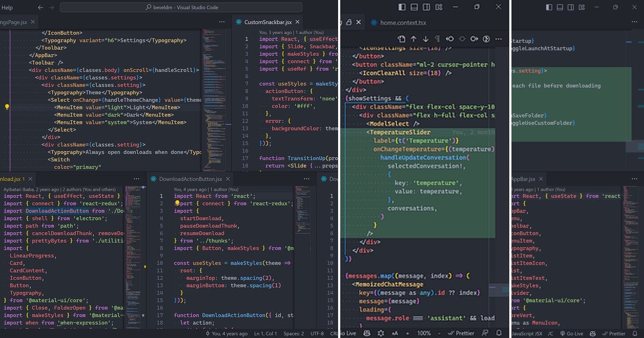Click the Previous Difference diamond icon in toolbar
This screenshot has width=644, height=338.
tap(450, 39)
